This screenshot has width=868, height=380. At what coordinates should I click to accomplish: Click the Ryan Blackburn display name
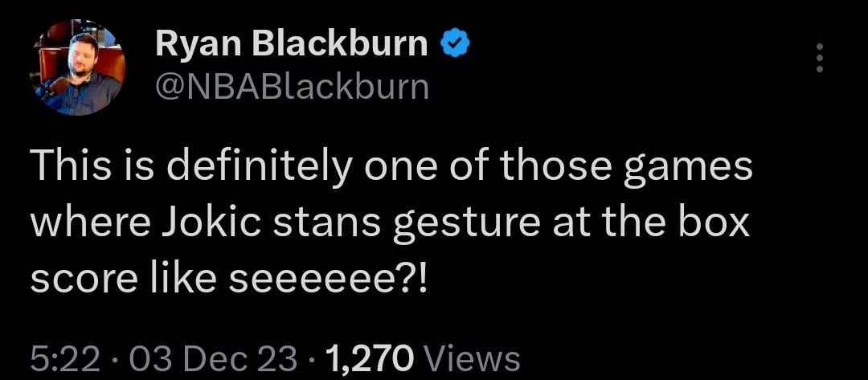[x=291, y=45]
